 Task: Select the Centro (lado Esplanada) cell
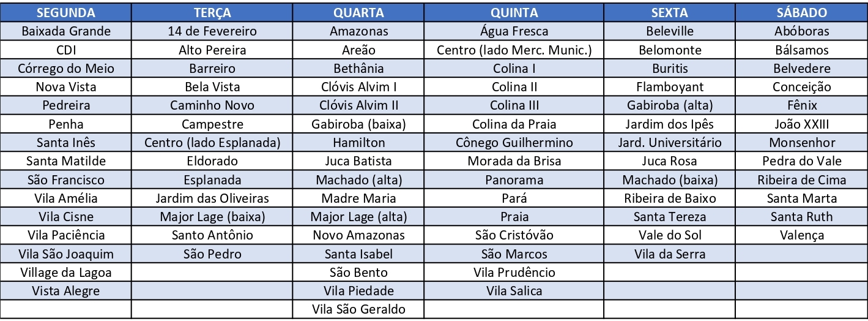click(x=212, y=143)
